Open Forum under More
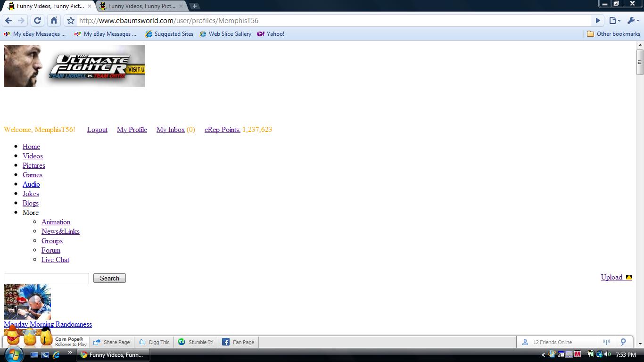 tap(51, 250)
